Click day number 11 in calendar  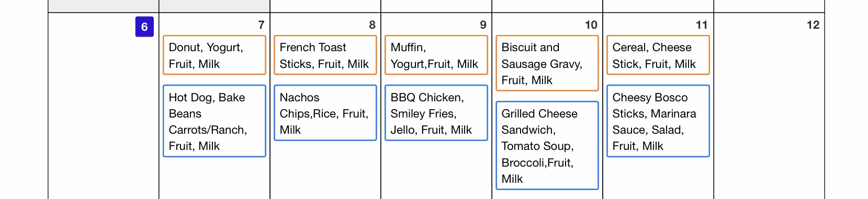click(702, 25)
